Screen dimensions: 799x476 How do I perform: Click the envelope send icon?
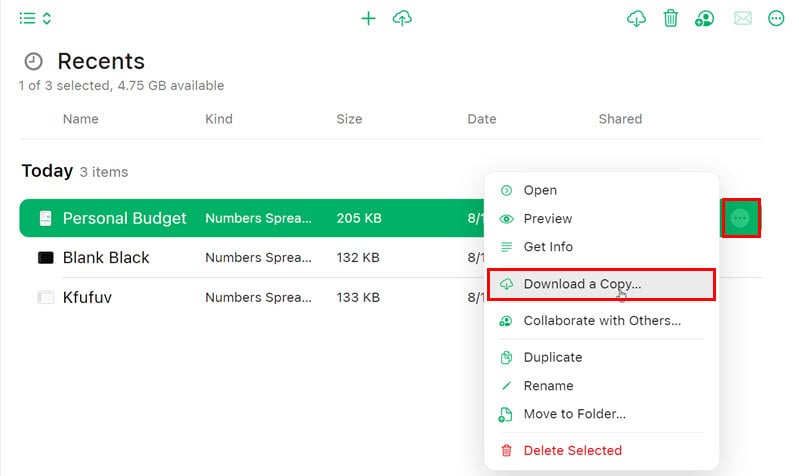(x=742, y=18)
